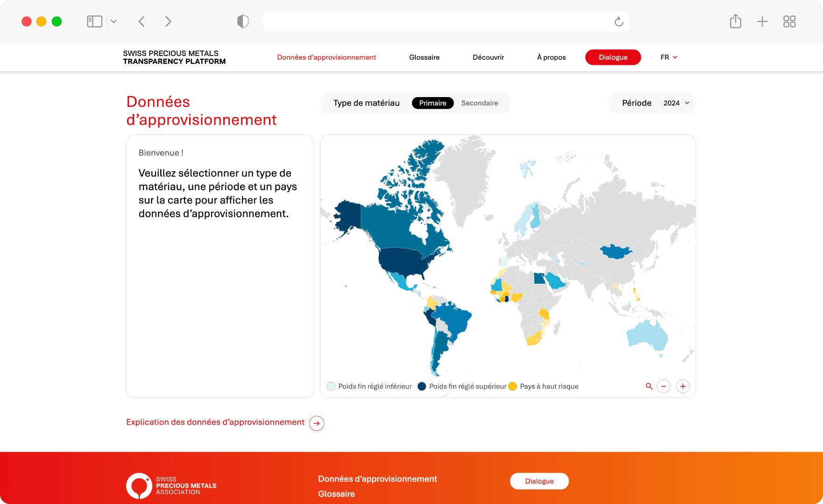Click the map search magnifier icon

pyautogui.click(x=649, y=386)
